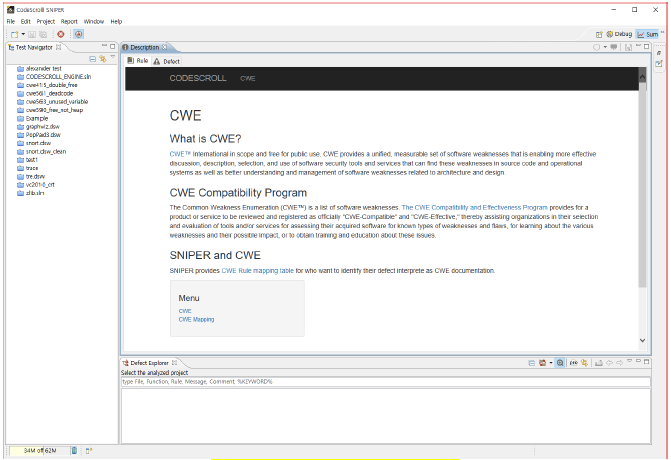Maximize the Description view
The height and width of the screenshot is (460, 671).
[x=647, y=46]
